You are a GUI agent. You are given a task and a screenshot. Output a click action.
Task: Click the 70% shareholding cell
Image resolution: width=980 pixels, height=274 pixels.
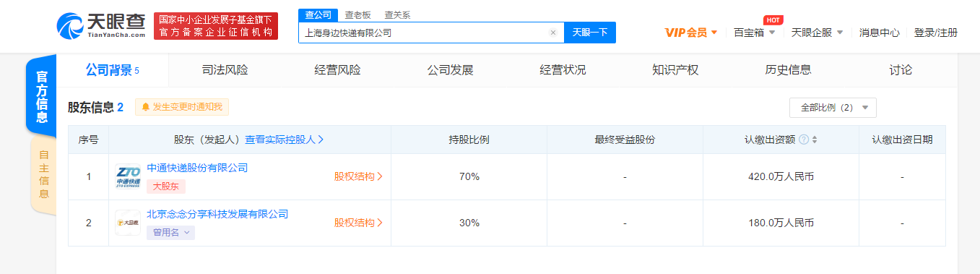pos(469,176)
